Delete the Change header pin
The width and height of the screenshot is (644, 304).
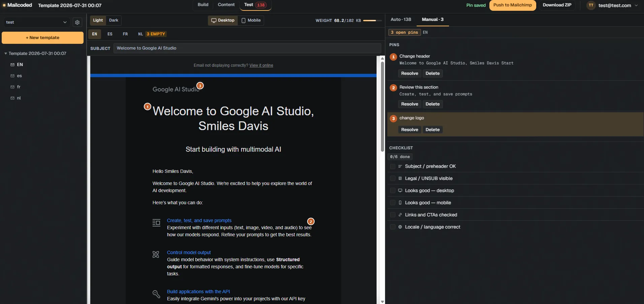(432, 73)
